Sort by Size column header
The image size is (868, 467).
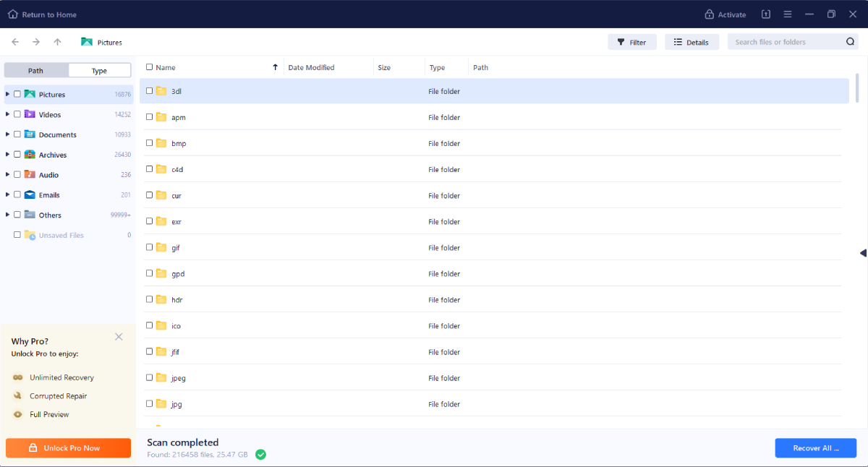tap(384, 67)
